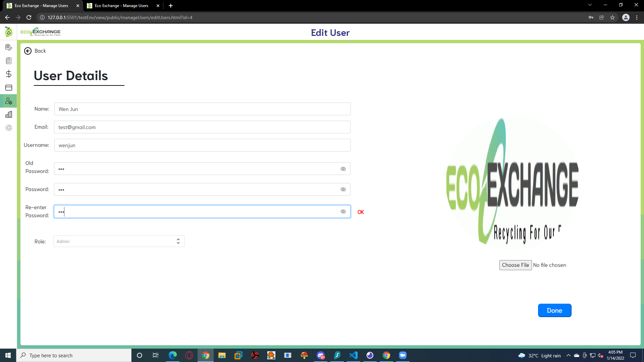
Task: Click the Windows taskbar search box
Action: (74, 355)
